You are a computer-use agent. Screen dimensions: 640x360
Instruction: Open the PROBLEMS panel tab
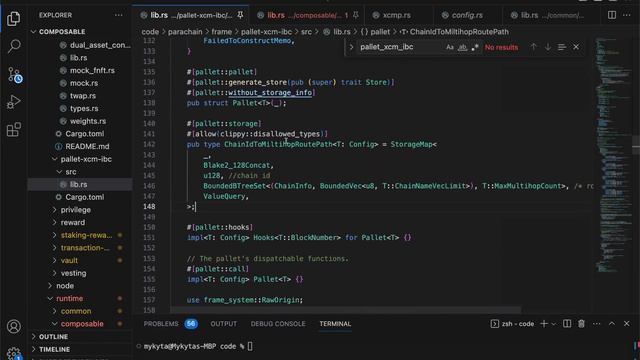[x=161, y=324]
